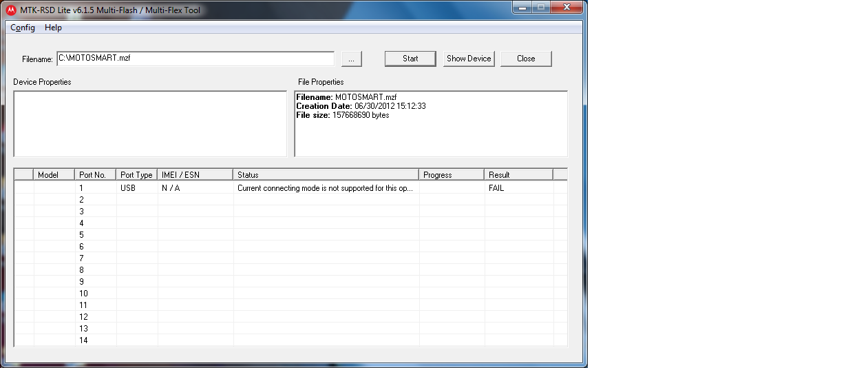This screenshot has width=868, height=368.
Task: Click the Start button
Action: click(410, 59)
